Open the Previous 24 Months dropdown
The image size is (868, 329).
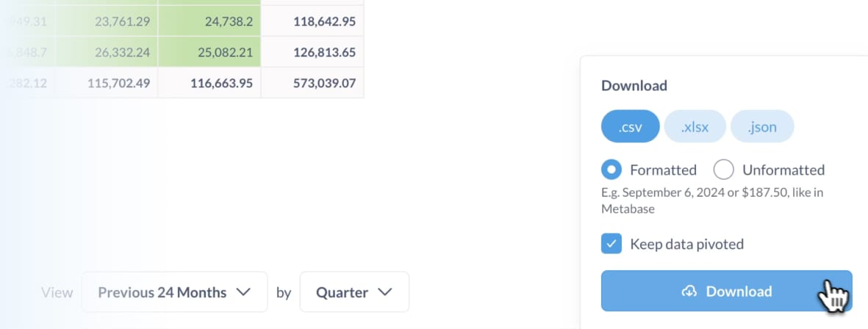coord(174,292)
